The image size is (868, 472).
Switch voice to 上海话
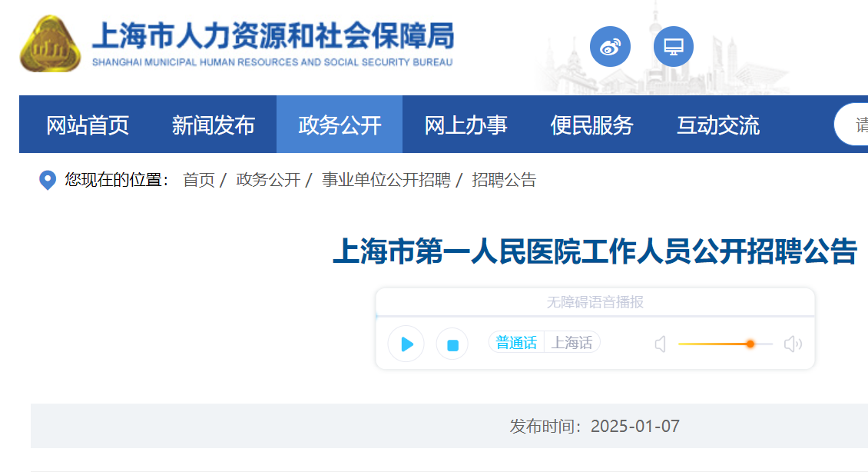point(571,342)
